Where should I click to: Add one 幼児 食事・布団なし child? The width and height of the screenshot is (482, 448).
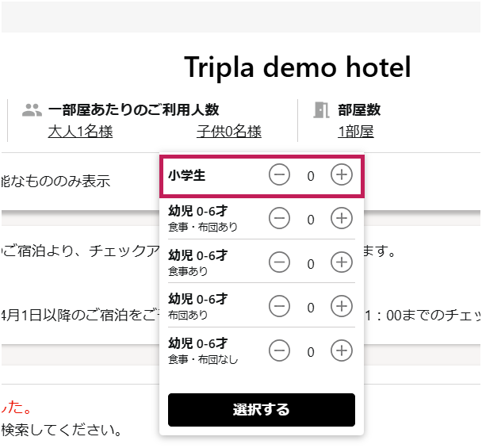341,350
